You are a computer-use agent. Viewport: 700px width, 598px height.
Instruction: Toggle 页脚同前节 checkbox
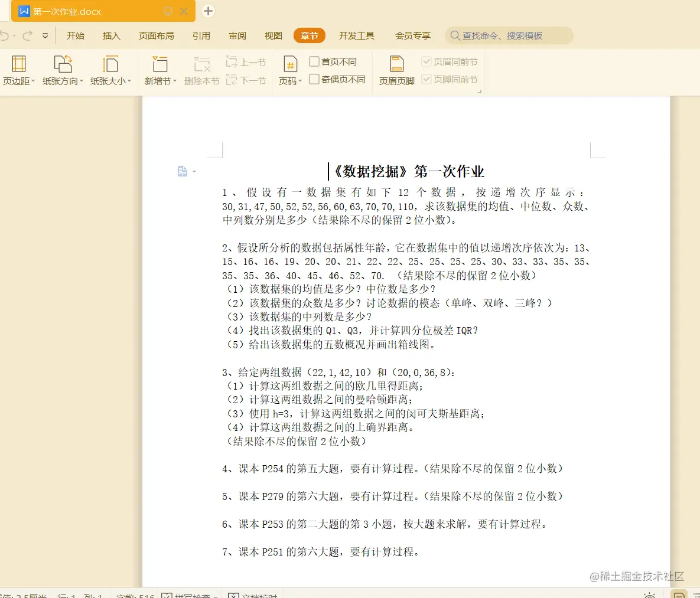pyautogui.click(x=426, y=79)
